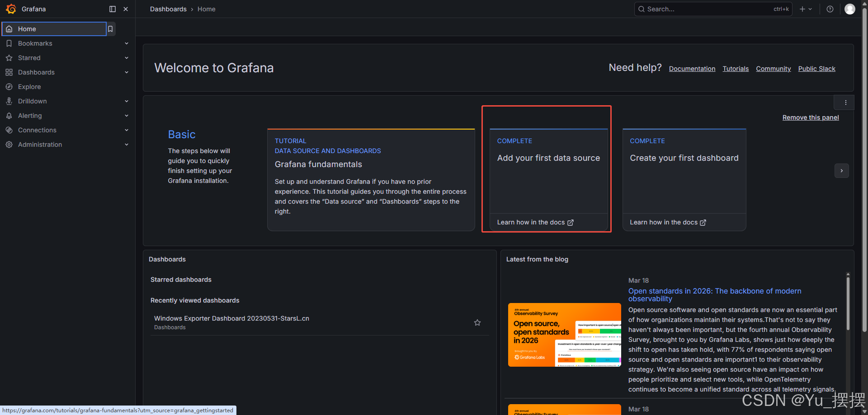Click the blog panel scrollbar
The width and height of the screenshot is (868, 415).
(x=848, y=303)
